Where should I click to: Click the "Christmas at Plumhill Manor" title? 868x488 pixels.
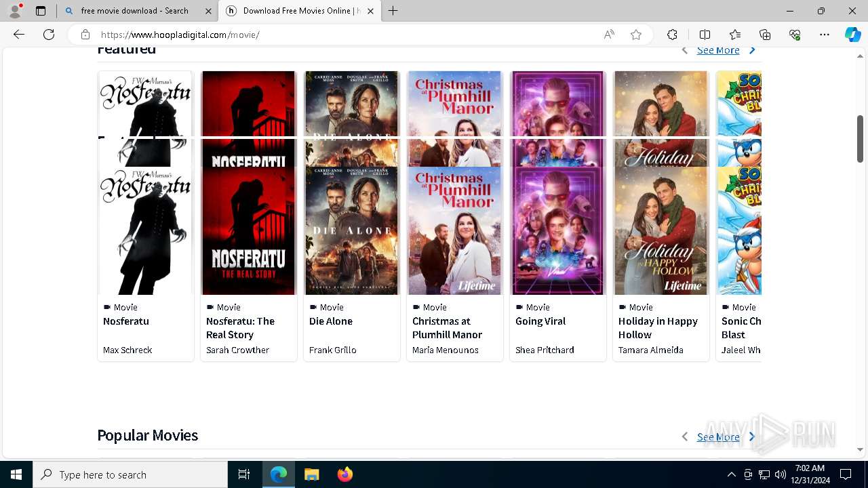[x=447, y=328]
